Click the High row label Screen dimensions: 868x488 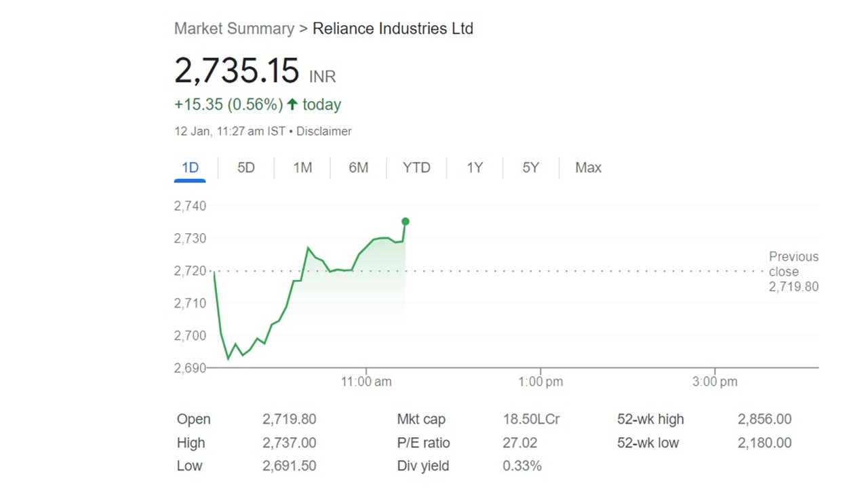pos(191,443)
